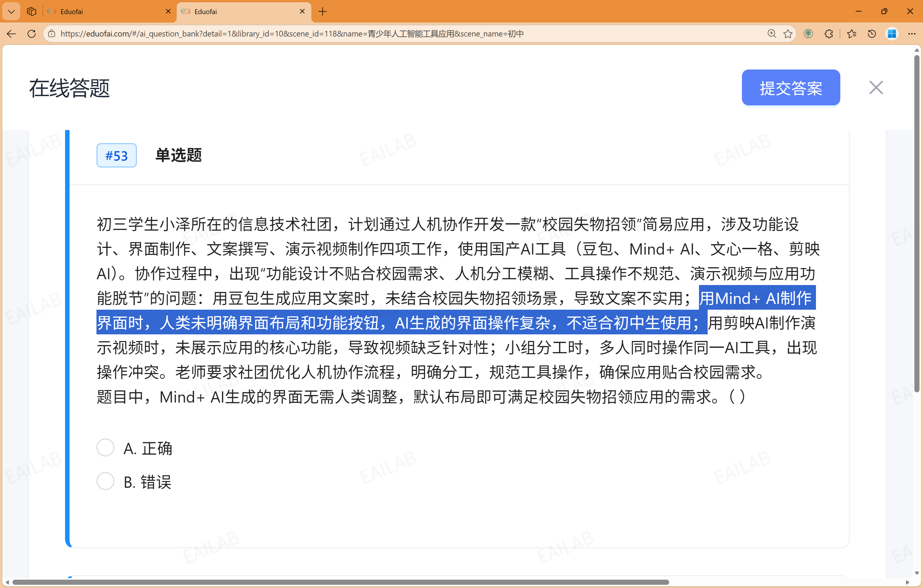Close the 在线答题 panel

(876, 87)
